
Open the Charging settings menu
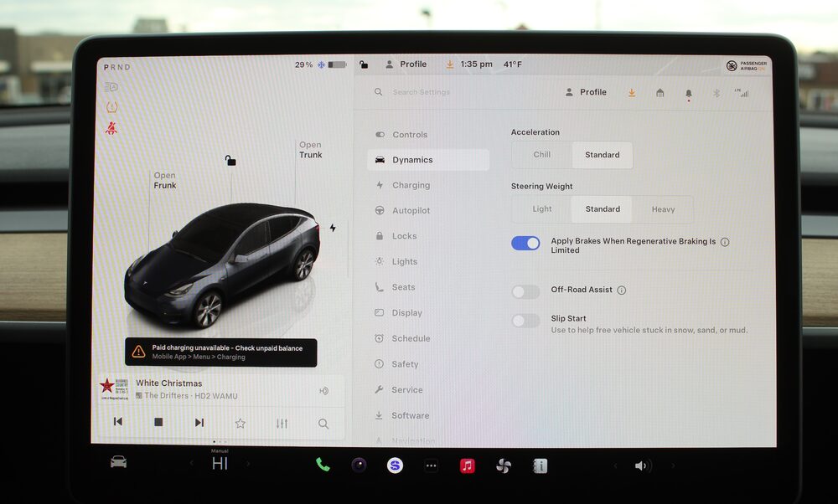click(411, 185)
